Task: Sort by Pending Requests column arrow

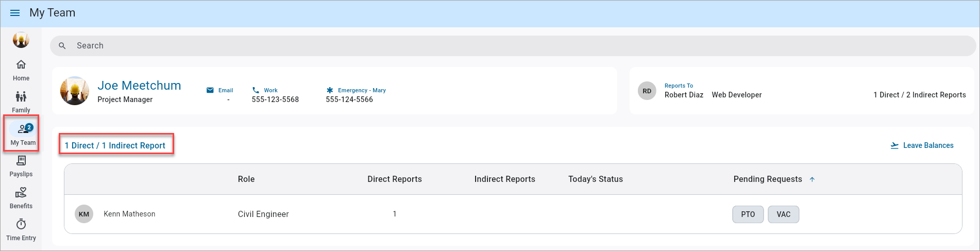Action: 812,179
